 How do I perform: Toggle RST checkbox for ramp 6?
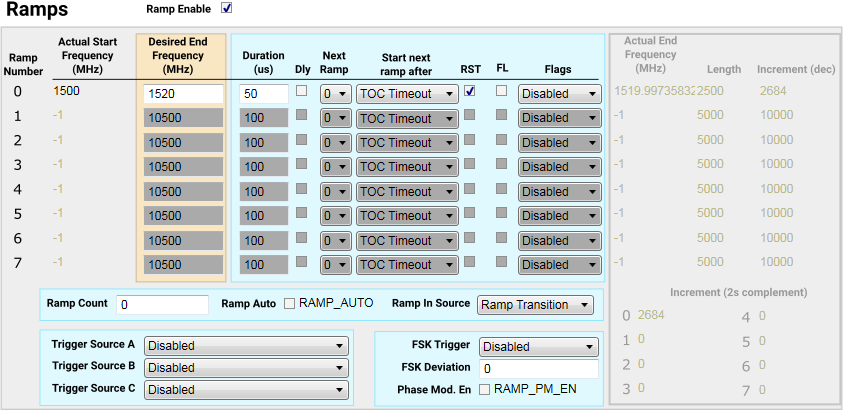470,237
